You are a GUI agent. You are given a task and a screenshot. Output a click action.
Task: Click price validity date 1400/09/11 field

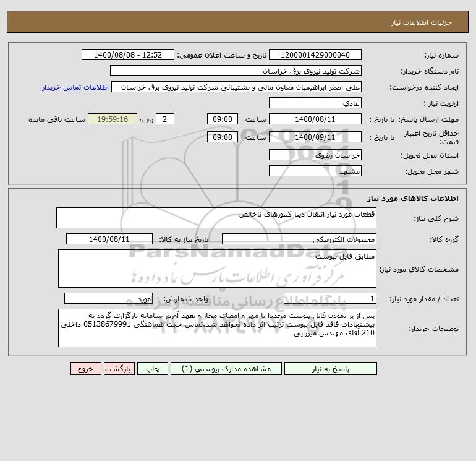pos(315,137)
